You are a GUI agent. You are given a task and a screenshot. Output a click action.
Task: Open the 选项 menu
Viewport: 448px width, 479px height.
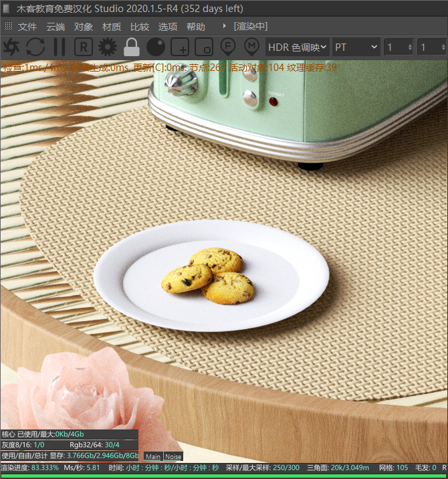[168, 27]
